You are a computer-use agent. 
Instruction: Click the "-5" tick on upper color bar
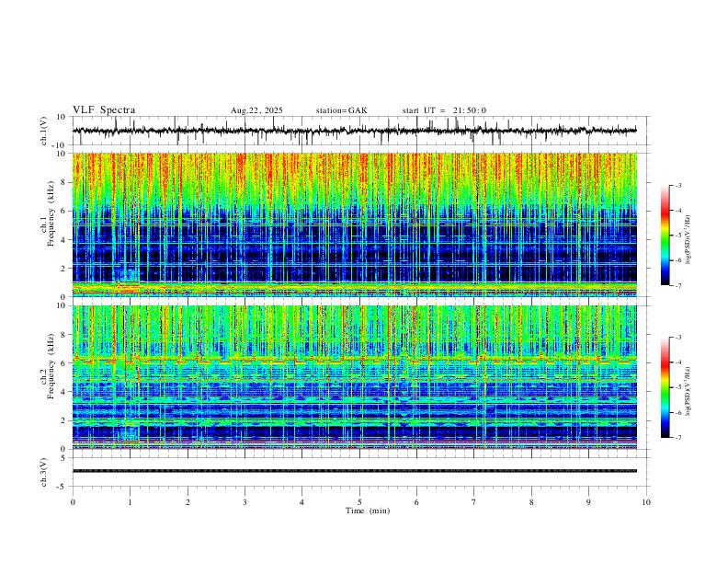coord(677,236)
